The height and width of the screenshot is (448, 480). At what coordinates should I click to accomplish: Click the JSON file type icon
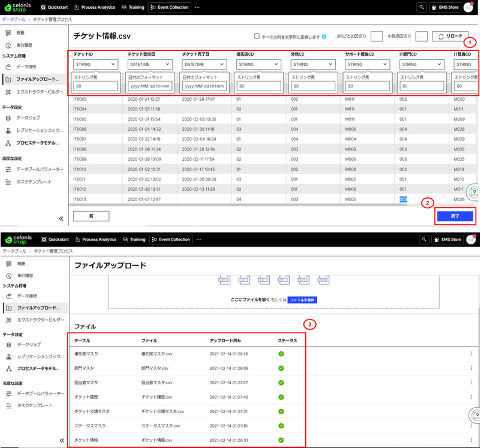point(303,280)
